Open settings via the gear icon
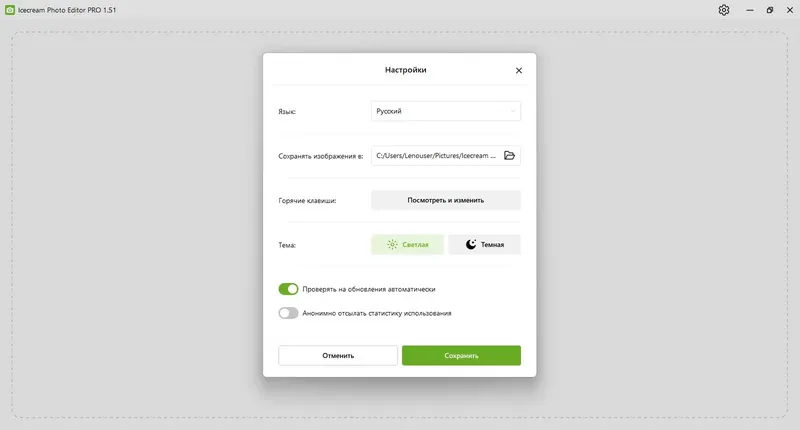 pos(723,10)
